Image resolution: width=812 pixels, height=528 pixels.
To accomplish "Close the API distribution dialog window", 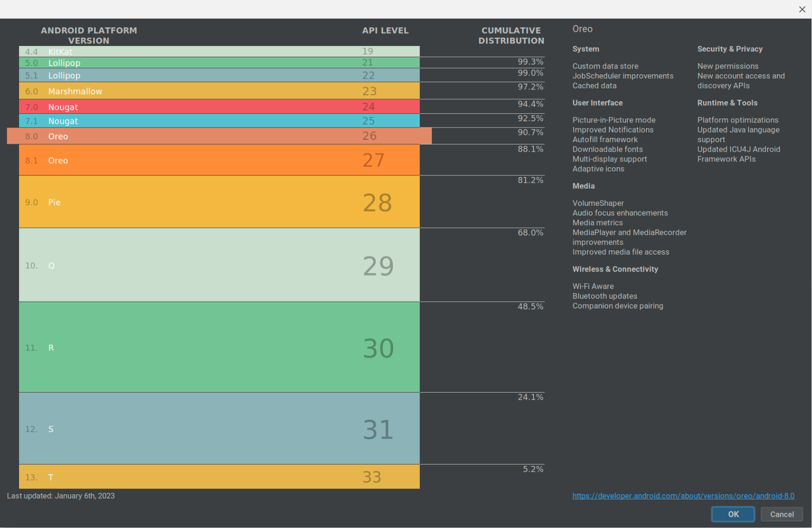I will click(x=802, y=9).
